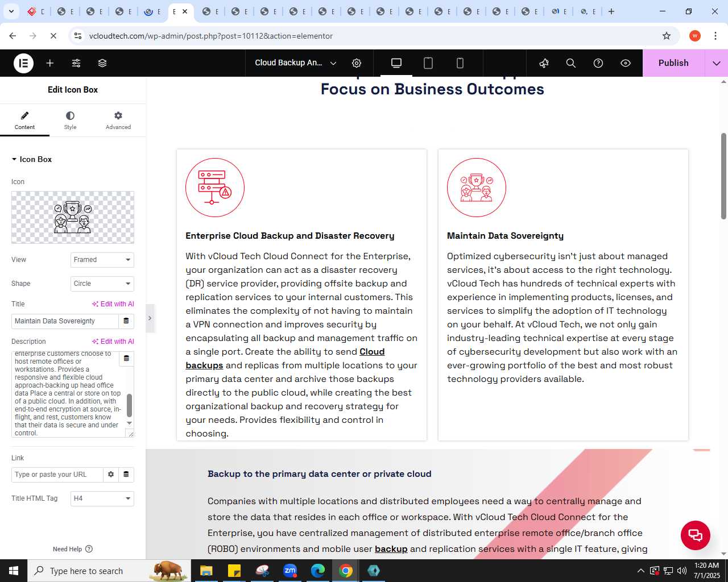Open the Windows Start menu
Image resolution: width=728 pixels, height=582 pixels.
[14, 571]
